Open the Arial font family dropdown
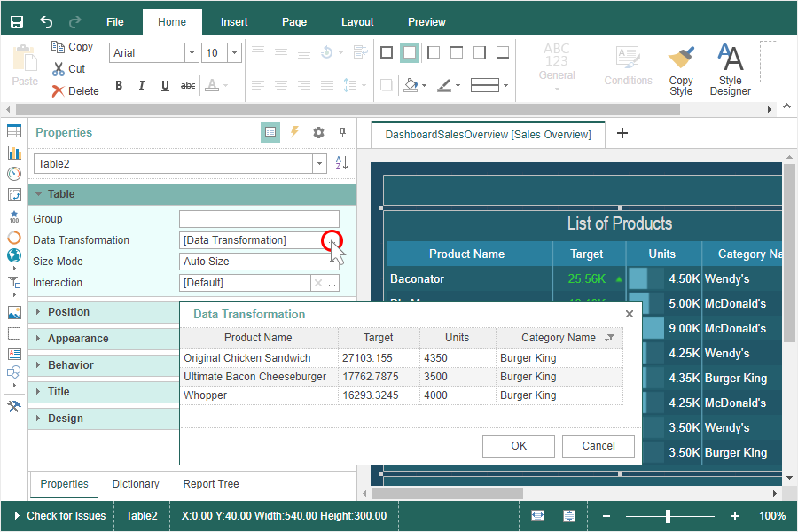Viewport: 798px width, 532px height. tap(192, 53)
